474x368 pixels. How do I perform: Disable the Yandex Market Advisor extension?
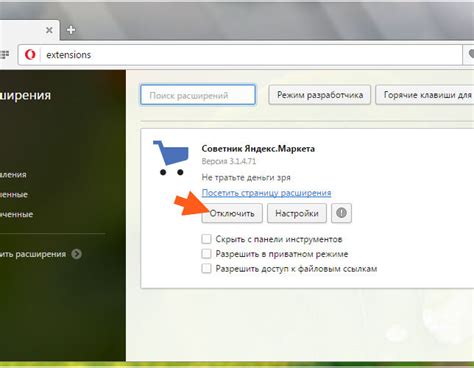click(x=232, y=213)
